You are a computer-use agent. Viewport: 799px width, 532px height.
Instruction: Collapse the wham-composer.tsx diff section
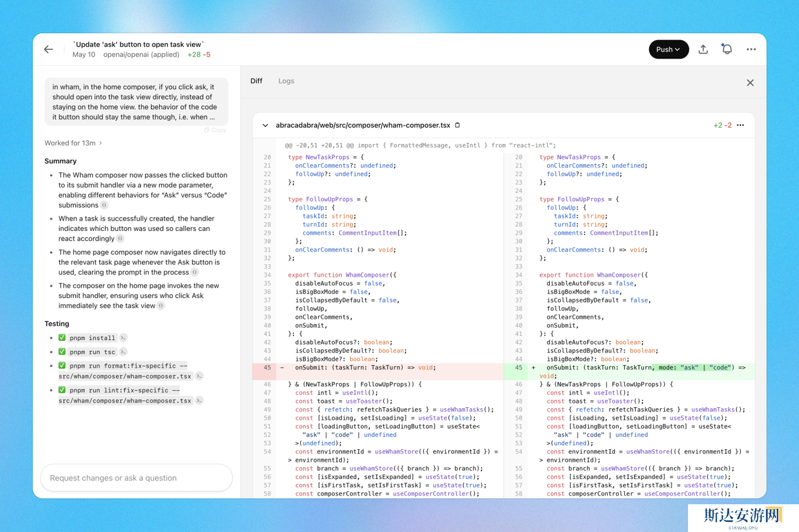265,125
